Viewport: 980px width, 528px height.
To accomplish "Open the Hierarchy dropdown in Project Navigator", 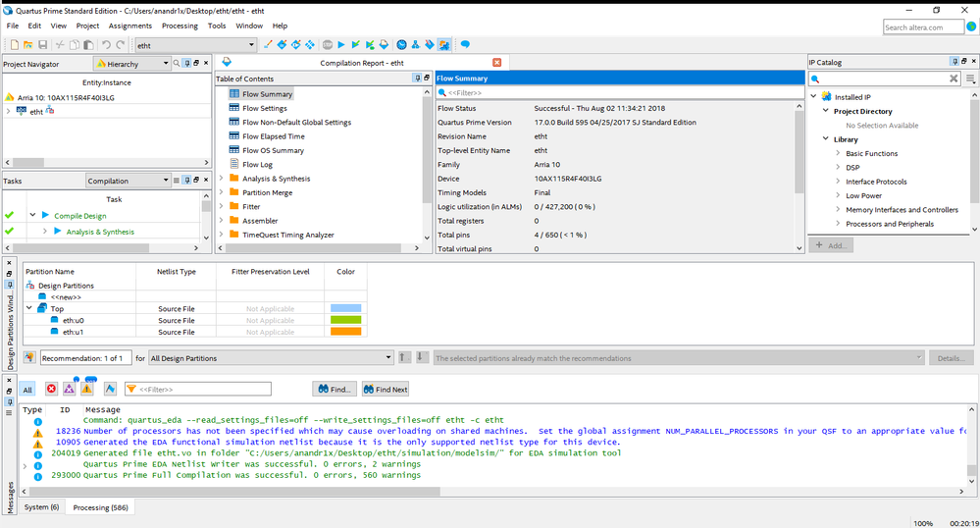I will coord(136,64).
